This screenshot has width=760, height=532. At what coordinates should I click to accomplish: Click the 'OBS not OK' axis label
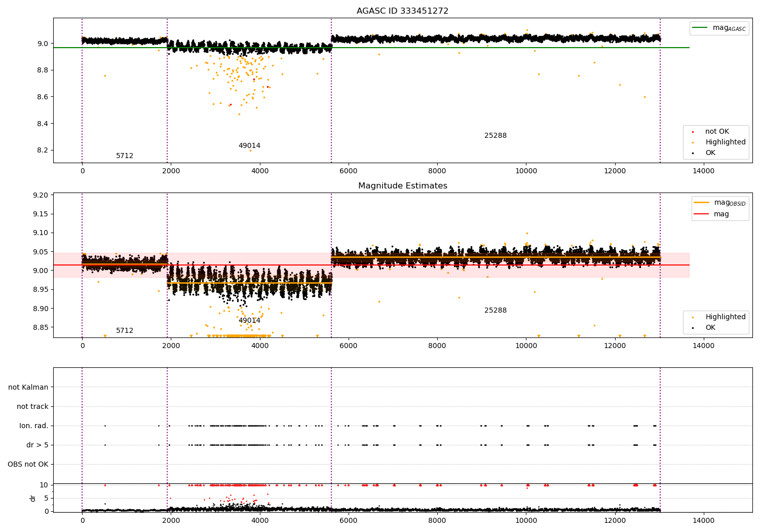click(x=28, y=465)
